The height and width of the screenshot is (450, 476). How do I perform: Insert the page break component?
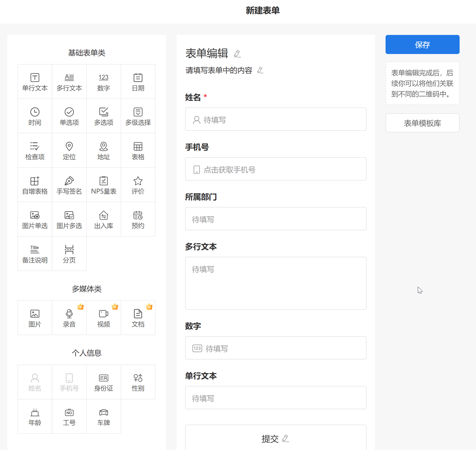(69, 254)
